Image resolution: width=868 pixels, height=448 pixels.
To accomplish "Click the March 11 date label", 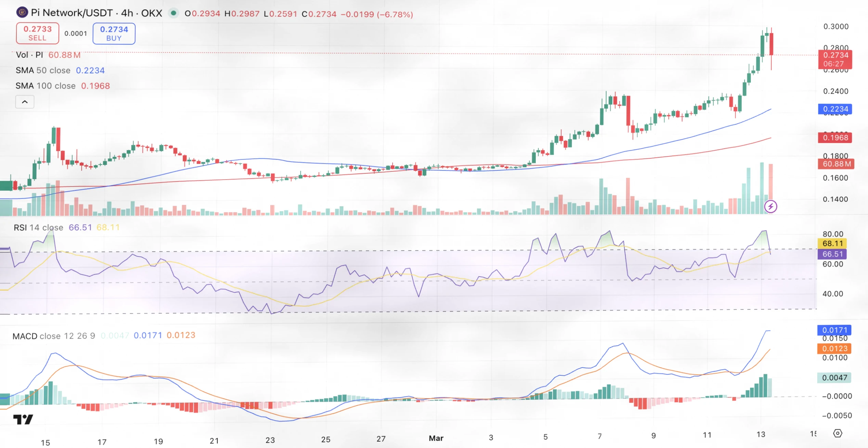I will click(x=707, y=435).
